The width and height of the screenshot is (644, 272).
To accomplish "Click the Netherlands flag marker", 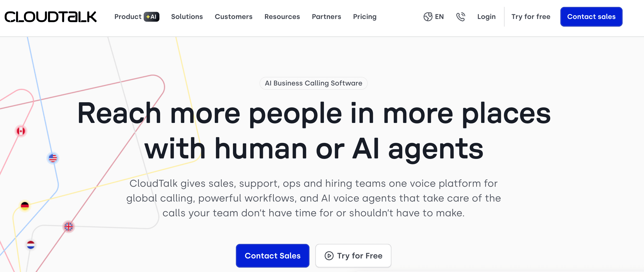I will [31, 245].
